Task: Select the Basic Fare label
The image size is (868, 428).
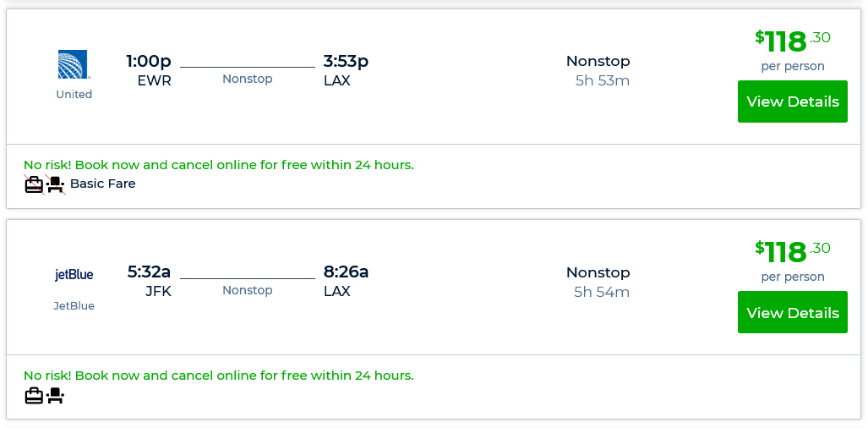Action: [103, 184]
